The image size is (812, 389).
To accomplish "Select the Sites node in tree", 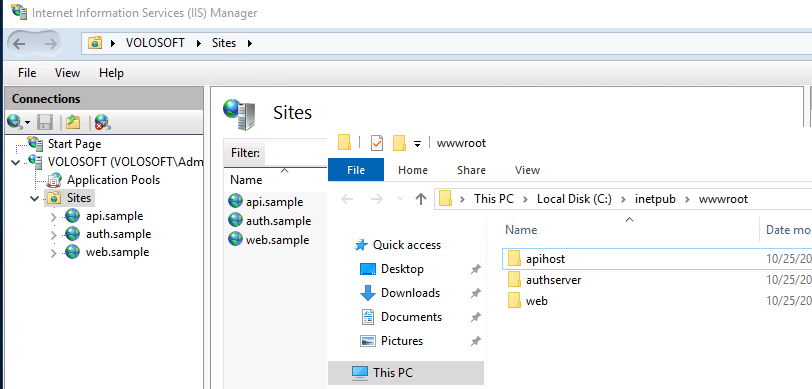I will tap(79, 198).
